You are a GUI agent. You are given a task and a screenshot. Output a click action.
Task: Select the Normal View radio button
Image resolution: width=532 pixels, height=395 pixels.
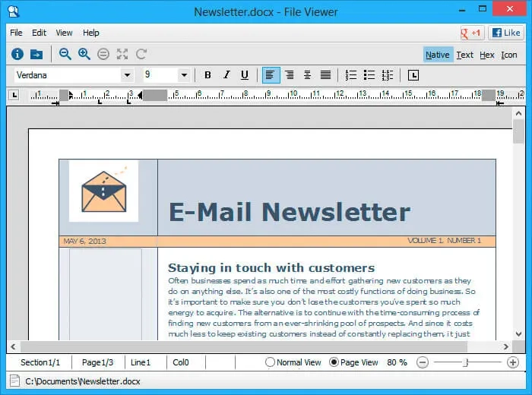click(x=270, y=362)
